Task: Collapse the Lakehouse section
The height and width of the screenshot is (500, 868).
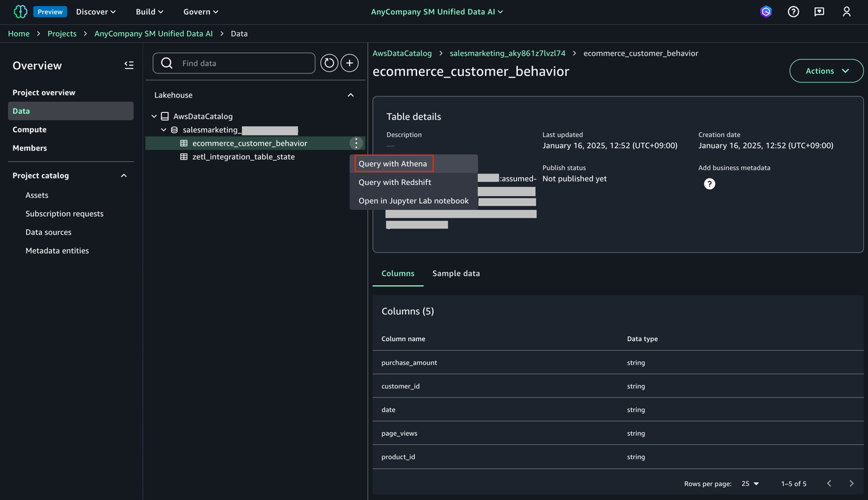Action: pyautogui.click(x=350, y=95)
